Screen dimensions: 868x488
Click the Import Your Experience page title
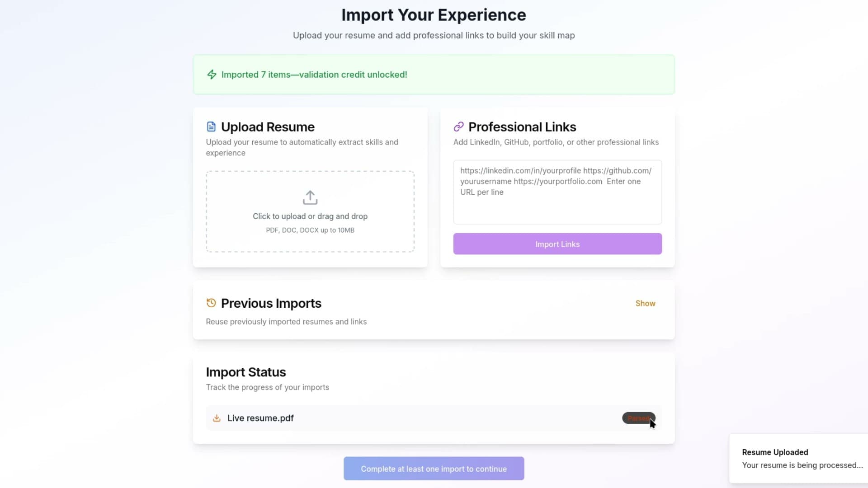434,15
